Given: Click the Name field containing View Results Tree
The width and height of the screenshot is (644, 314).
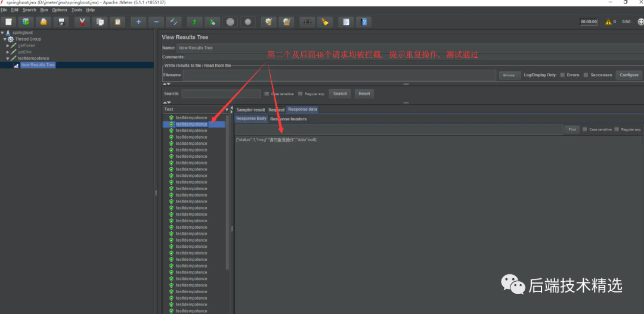Looking at the screenshot, I should 410,48.
